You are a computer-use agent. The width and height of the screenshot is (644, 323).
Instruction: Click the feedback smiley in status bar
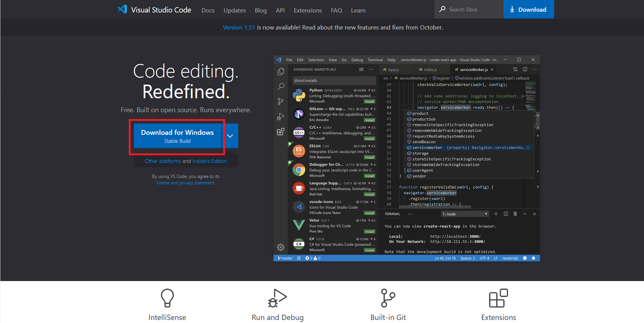pos(525,258)
